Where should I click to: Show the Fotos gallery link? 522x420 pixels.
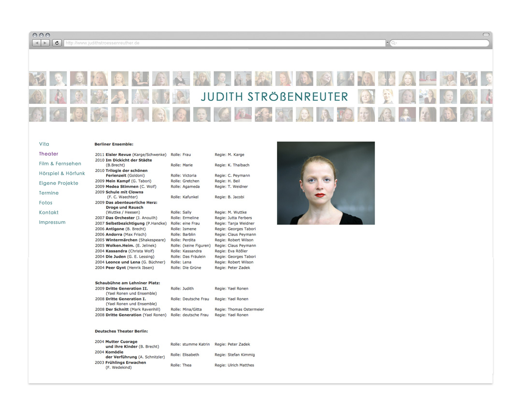pos(45,203)
